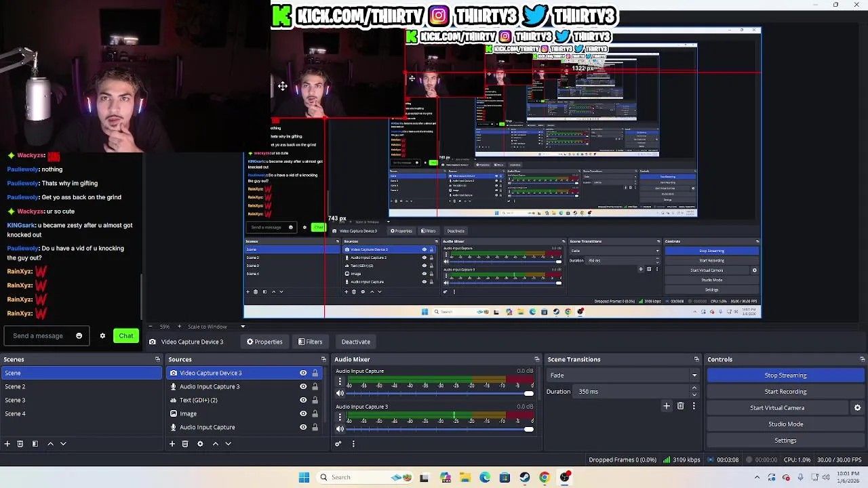Open Audio Input Capture 3 options menu dots
Image resolution: width=868 pixels, height=488 pixels.
(x=340, y=417)
